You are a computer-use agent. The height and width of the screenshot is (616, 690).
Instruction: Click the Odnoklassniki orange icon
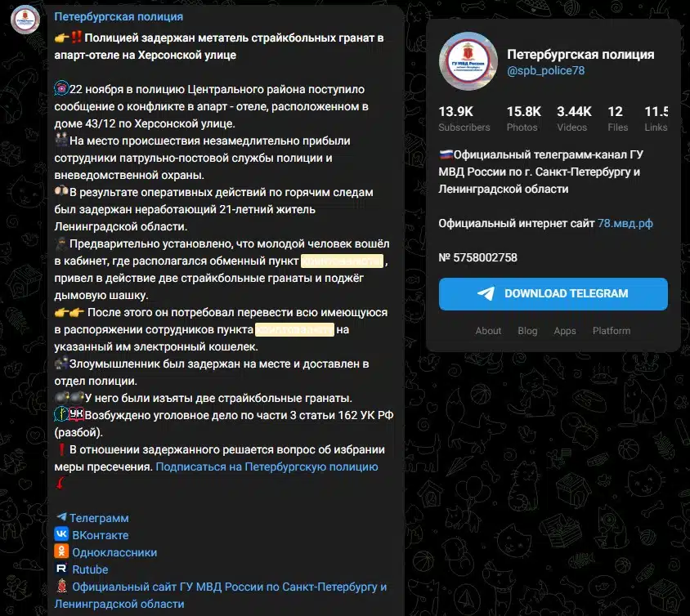[61, 551]
